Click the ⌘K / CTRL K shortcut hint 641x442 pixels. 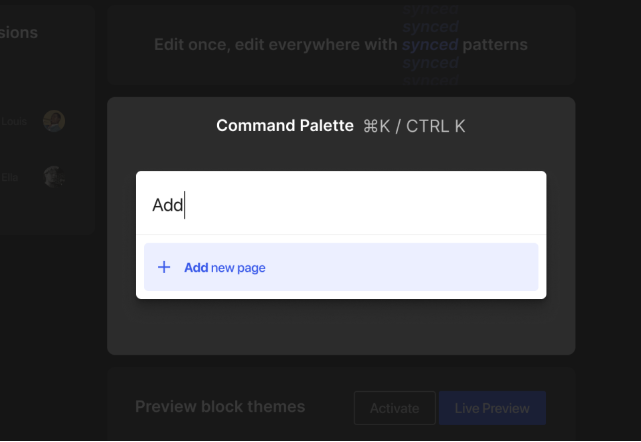pyautogui.click(x=414, y=126)
